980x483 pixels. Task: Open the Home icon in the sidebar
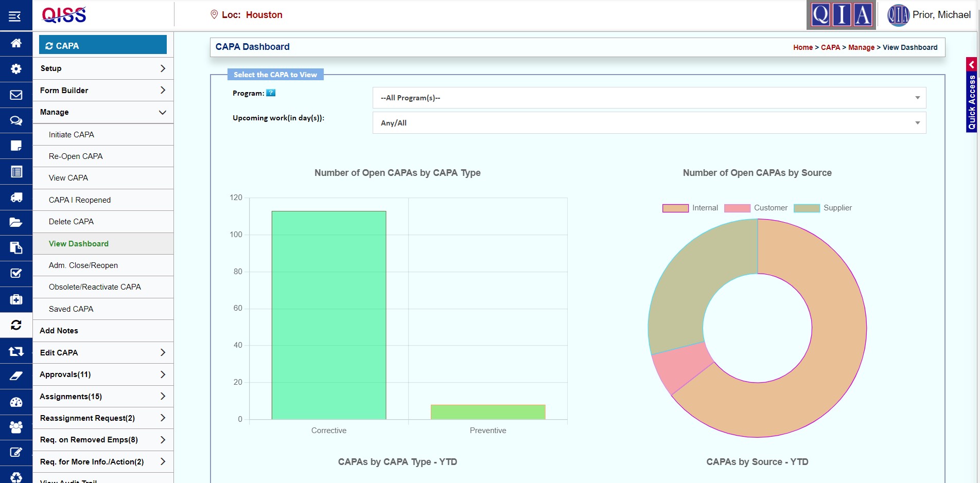15,44
